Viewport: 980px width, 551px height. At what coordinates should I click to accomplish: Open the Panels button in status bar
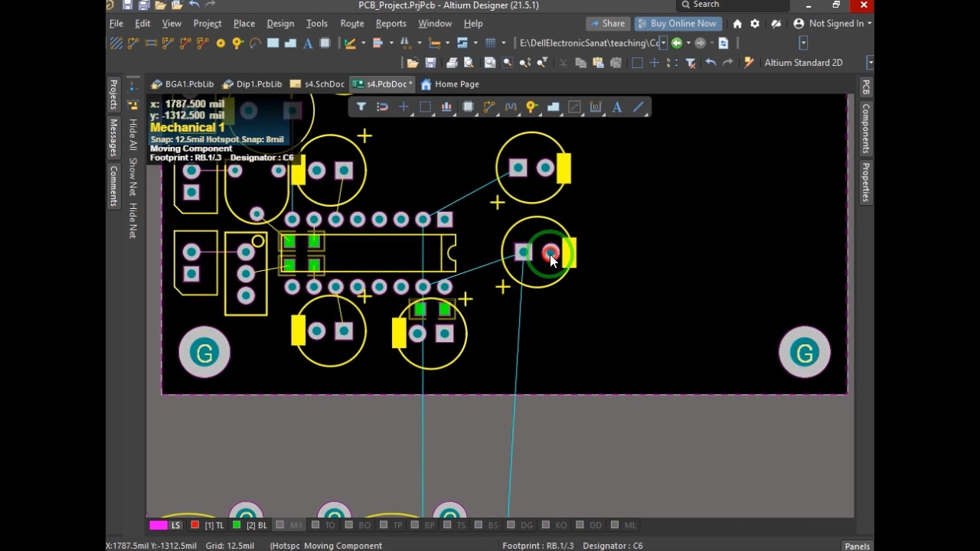tap(857, 546)
